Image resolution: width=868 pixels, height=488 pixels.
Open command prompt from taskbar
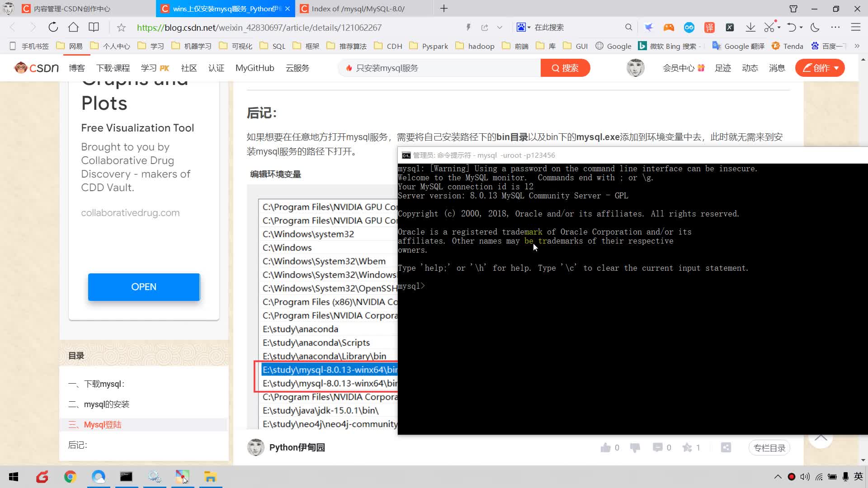pos(126,477)
